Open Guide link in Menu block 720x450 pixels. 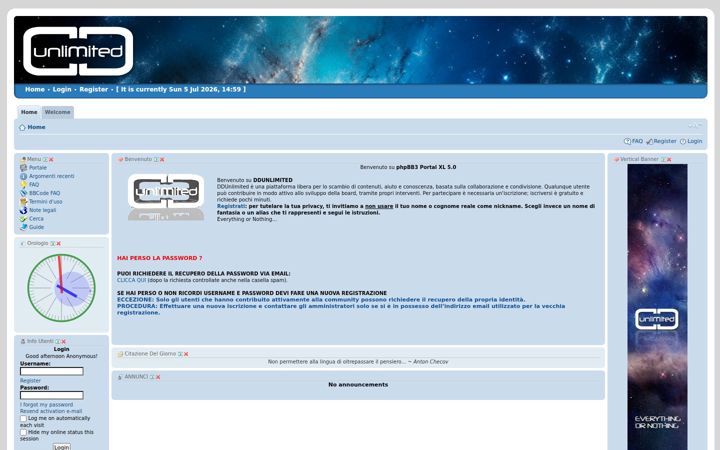click(37, 227)
